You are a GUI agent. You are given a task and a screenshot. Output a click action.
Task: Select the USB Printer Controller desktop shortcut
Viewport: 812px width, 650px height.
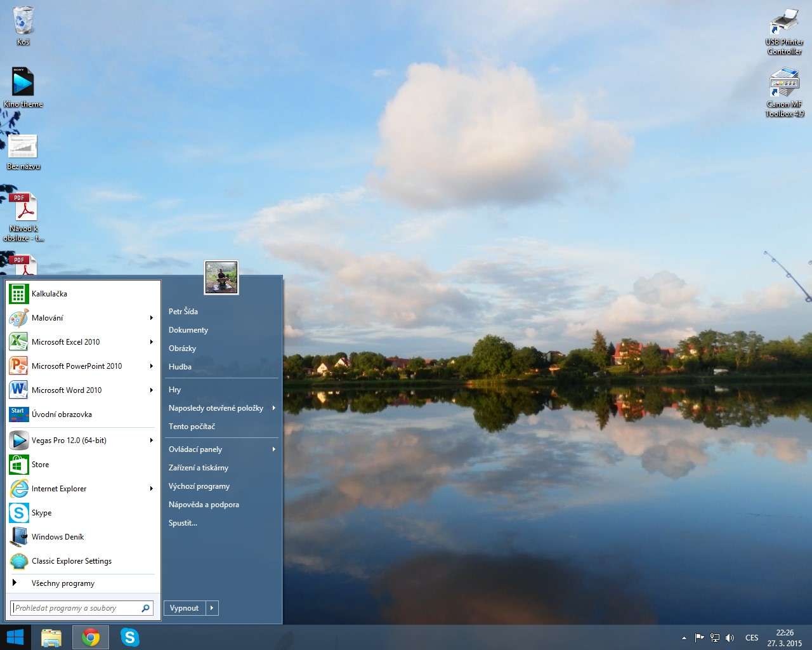pyautogui.click(x=785, y=32)
